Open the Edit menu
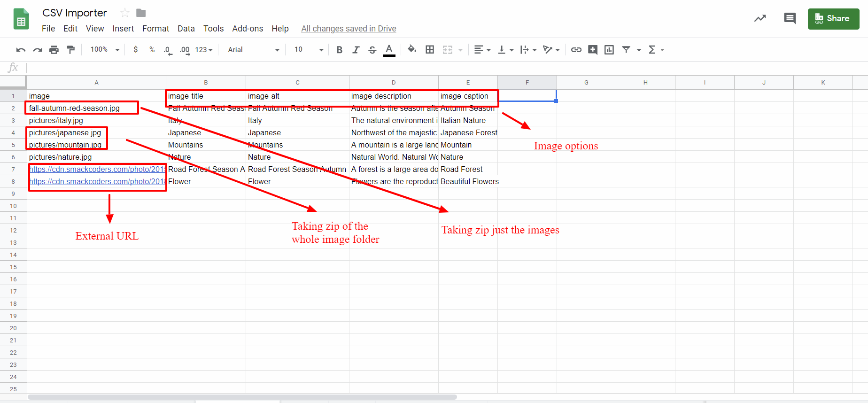 pos(70,29)
